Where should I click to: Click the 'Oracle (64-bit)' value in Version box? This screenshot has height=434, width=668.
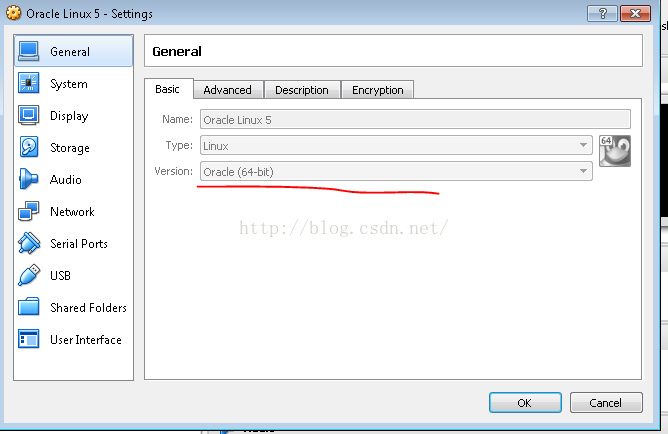pyautogui.click(x=239, y=172)
